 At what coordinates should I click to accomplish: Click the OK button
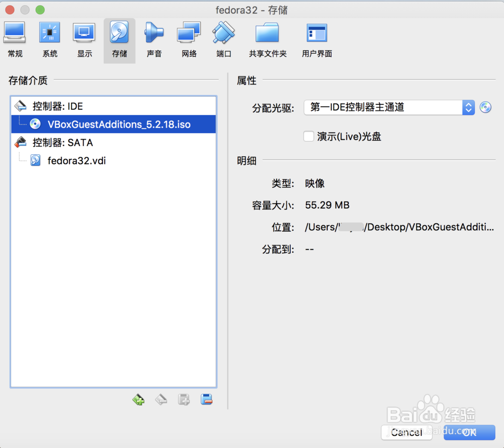470,432
